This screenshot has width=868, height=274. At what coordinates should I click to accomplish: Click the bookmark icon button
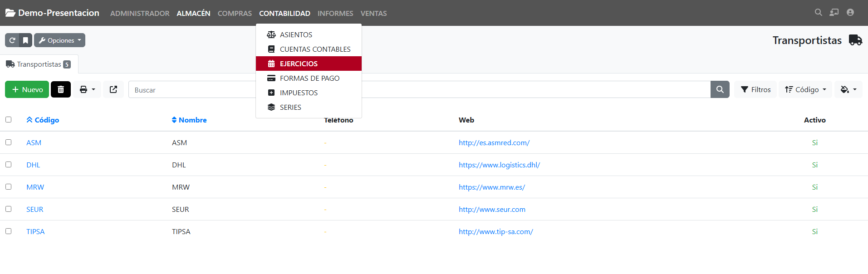click(26, 40)
